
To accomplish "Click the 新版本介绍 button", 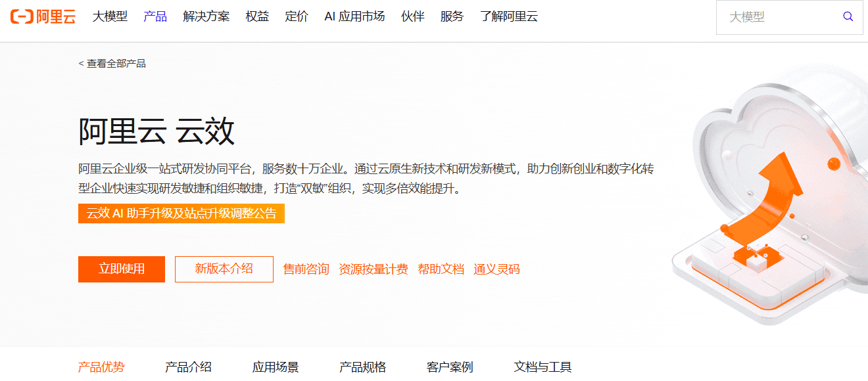I will (224, 269).
